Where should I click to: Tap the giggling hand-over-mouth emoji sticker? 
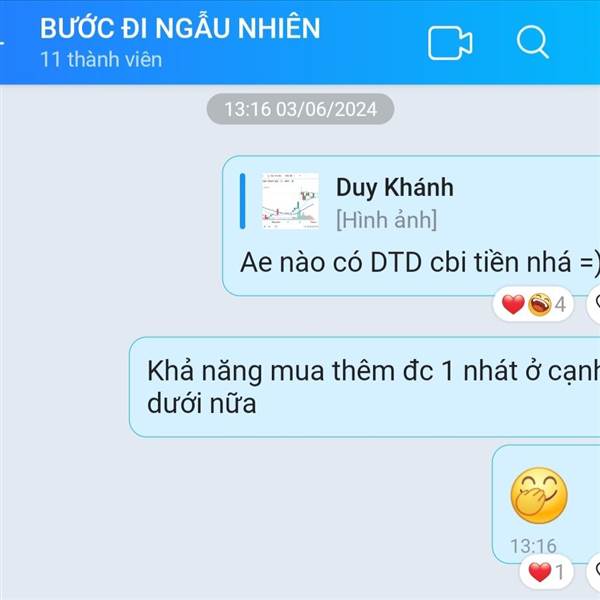[x=539, y=496]
